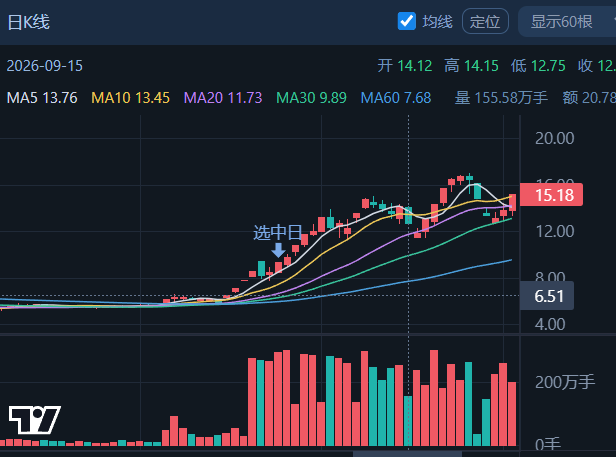Click the red 15.18 current price tag
The height and width of the screenshot is (457, 616).
[551, 195]
